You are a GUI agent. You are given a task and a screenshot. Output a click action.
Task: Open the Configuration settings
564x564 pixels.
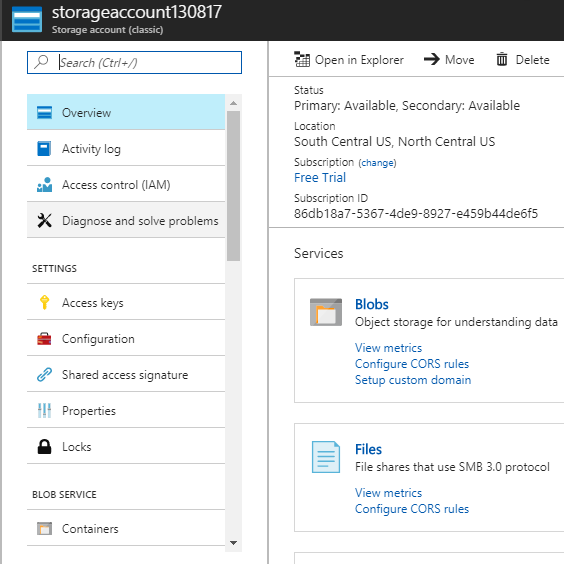pos(126,338)
